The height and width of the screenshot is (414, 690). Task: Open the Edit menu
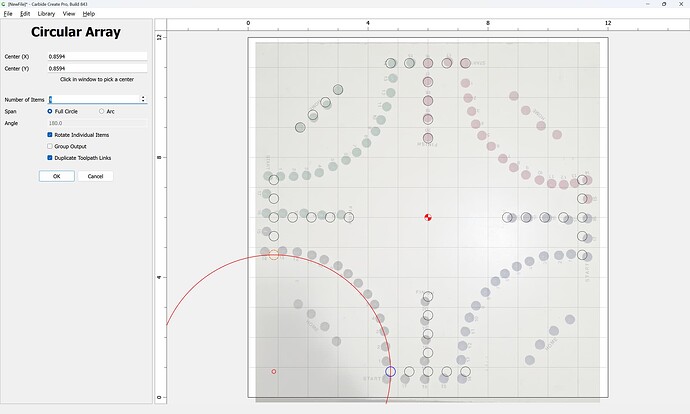click(25, 14)
